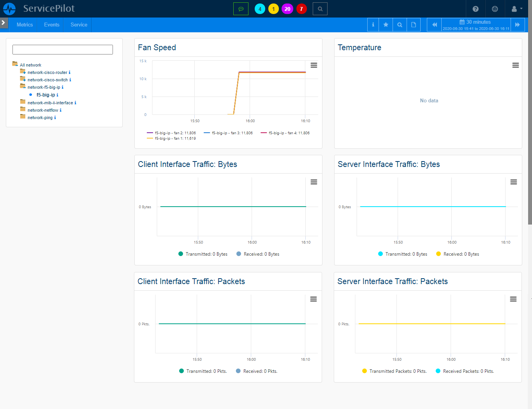The width and height of the screenshot is (532, 409).
Task: Open the Service tab
Action: pyautogui.click(x=79, y=25)
